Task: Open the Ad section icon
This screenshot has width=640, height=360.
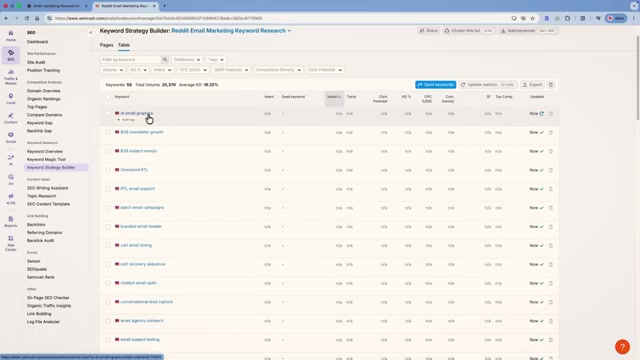Action: pos(11,179)
